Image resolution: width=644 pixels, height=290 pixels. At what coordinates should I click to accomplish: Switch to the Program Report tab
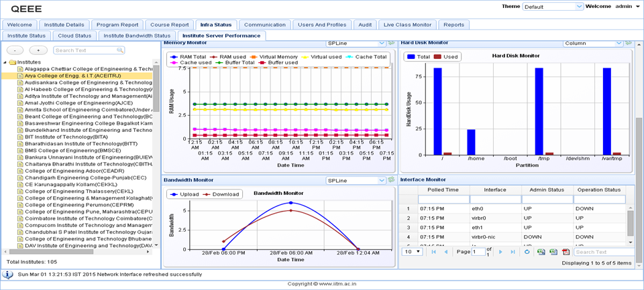[117, 25]
